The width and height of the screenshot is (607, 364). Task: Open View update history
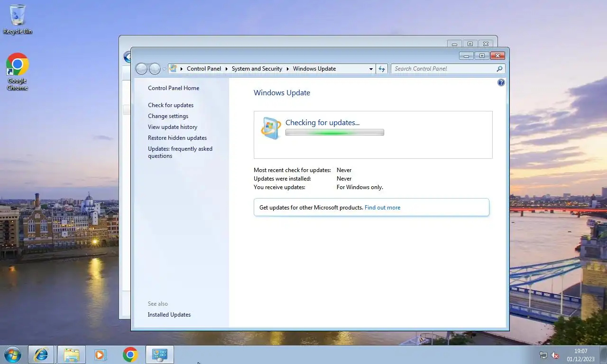[x=173, y=127]
